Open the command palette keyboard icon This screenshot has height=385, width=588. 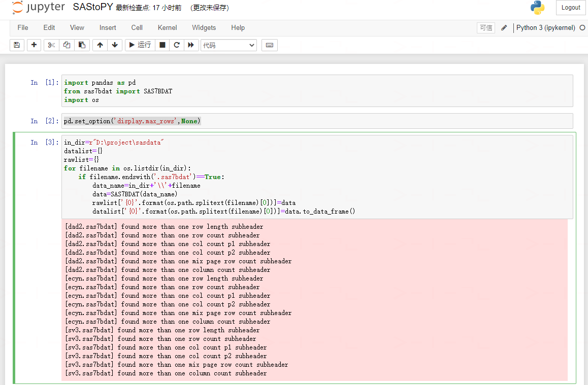[270, 45]
